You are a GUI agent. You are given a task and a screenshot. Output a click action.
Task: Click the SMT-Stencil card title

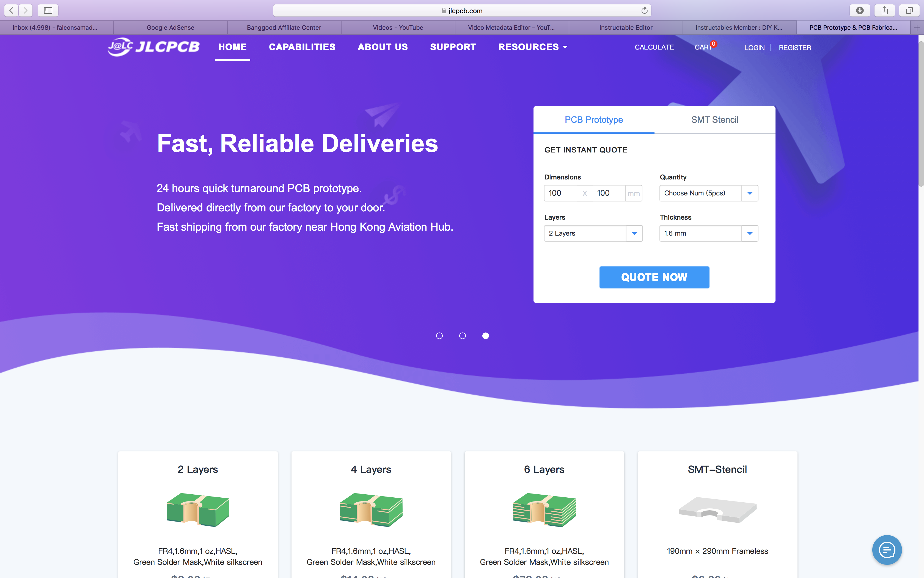click(x=717, y=470)
